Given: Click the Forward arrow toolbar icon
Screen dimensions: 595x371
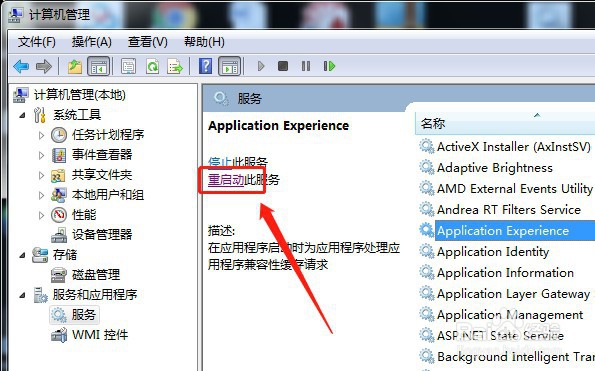Looking at the screenshot, I should 44,66.
